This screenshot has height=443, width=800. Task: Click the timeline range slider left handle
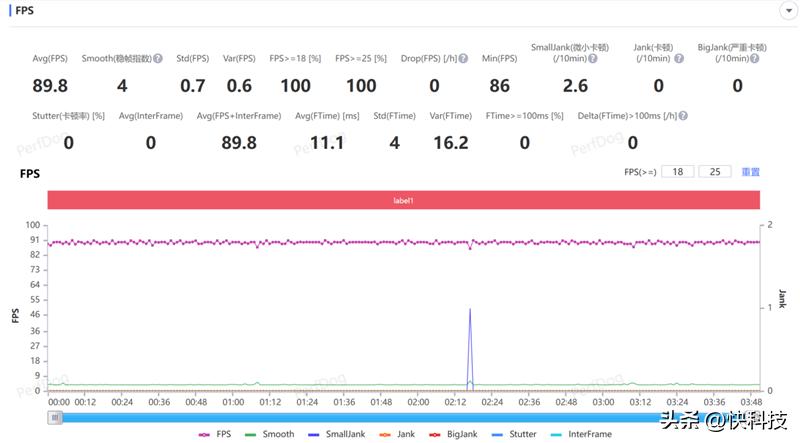click(55, 418)
